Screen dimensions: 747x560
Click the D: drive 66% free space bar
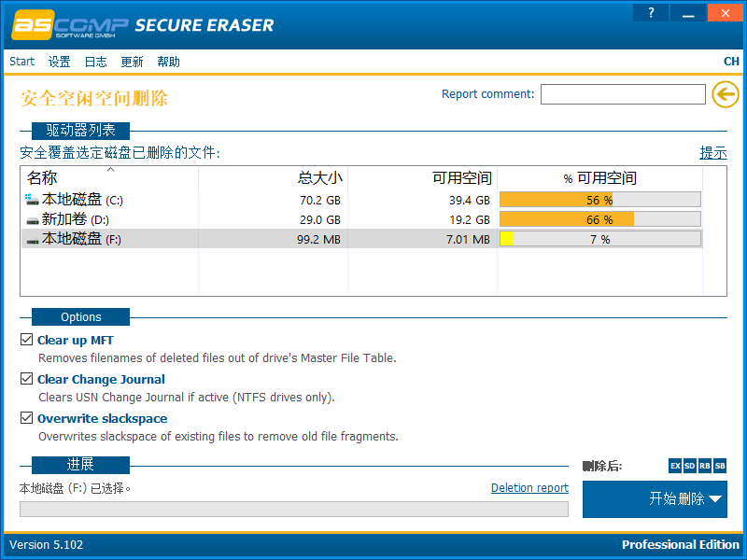(x=599, y=219)
